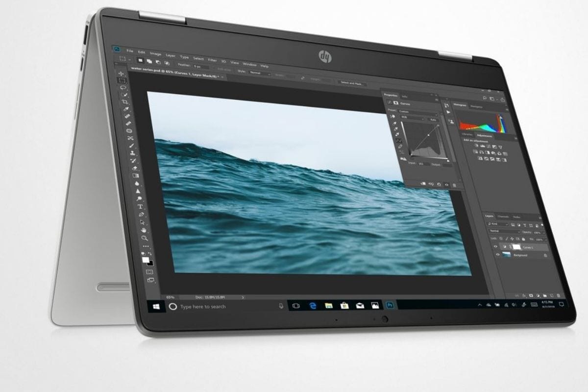588x392 pixels.
Task: Hide the Curves 1 layer
Action: pos(495,247)
